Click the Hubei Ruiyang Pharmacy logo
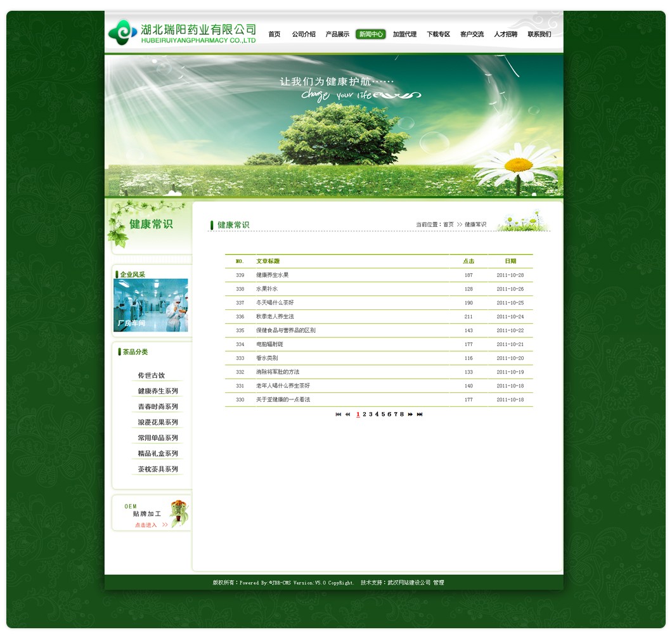Screen dimensions: 672x639 pos(182,32)
